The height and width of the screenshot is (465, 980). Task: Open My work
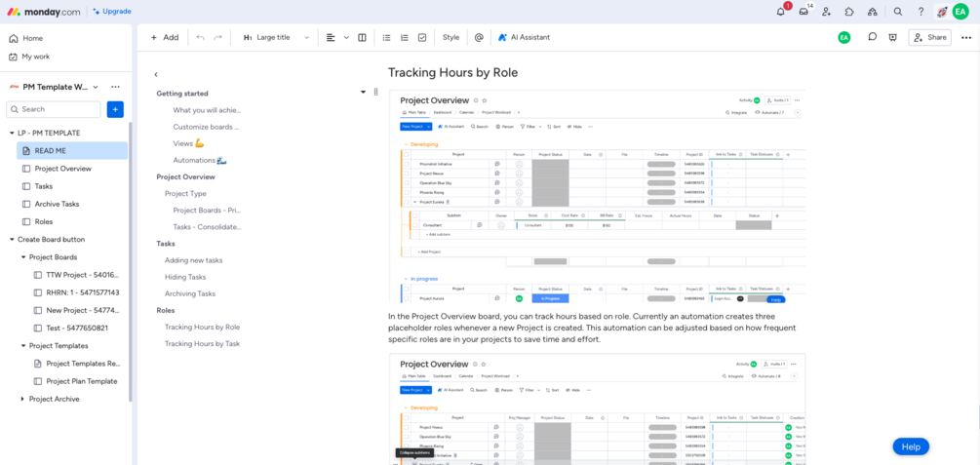pyautogui.click(x=29, y=57)
